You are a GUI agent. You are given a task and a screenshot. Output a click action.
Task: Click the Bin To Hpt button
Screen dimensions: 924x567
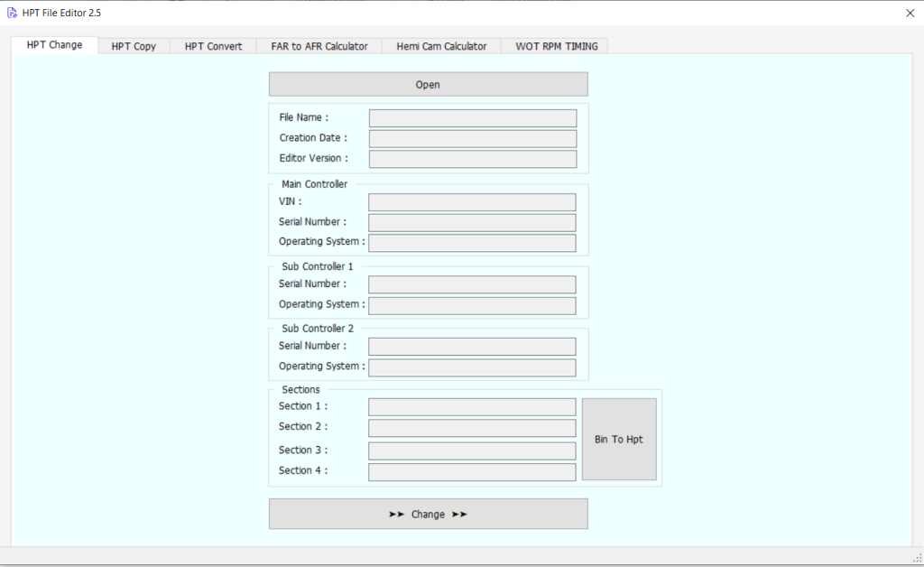click(x=619, y=439)
